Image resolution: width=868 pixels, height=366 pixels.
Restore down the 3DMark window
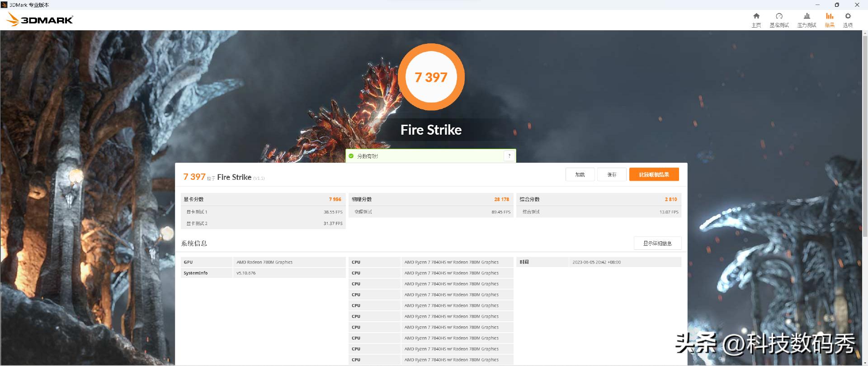click(837, 5)
